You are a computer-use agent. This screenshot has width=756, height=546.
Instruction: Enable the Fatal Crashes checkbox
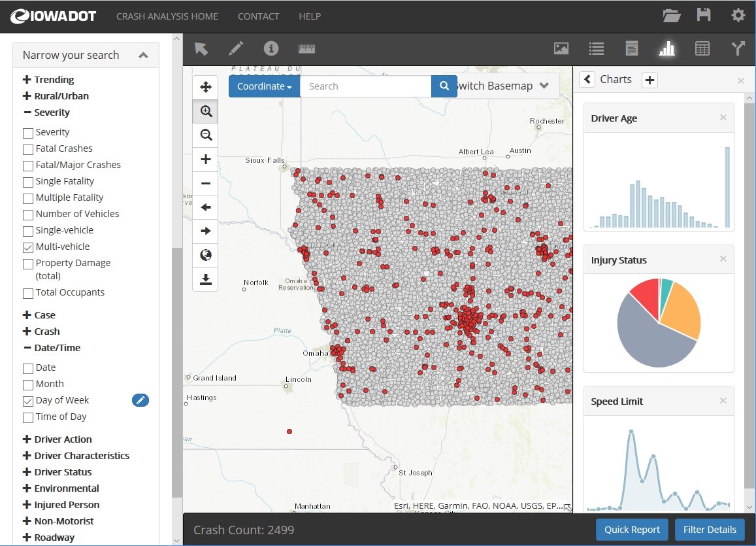click(28, 149)
